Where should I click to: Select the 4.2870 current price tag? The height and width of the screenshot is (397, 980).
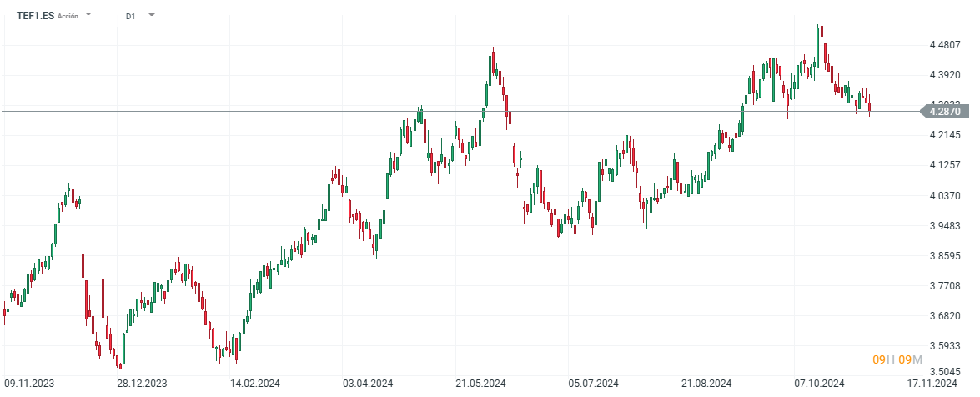(x=944, y=111)
